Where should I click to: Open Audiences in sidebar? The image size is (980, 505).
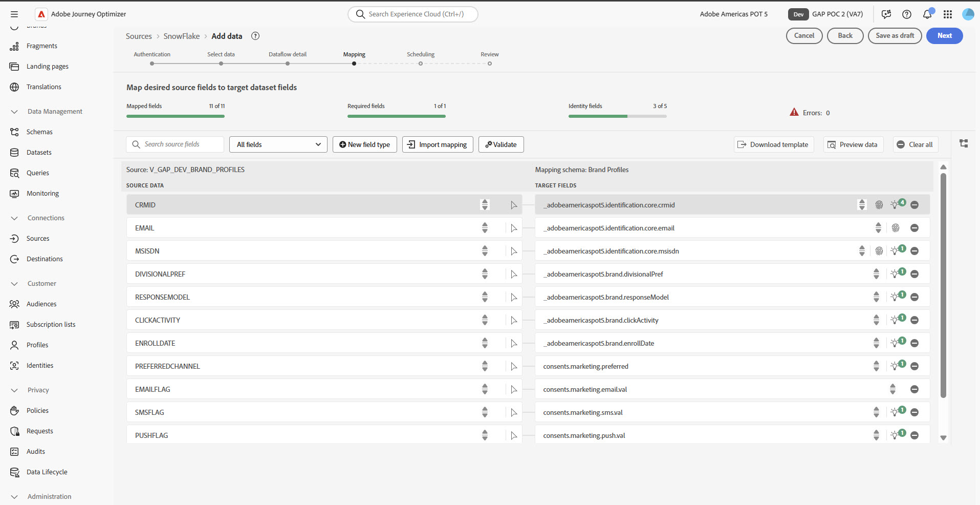(41, 304)
